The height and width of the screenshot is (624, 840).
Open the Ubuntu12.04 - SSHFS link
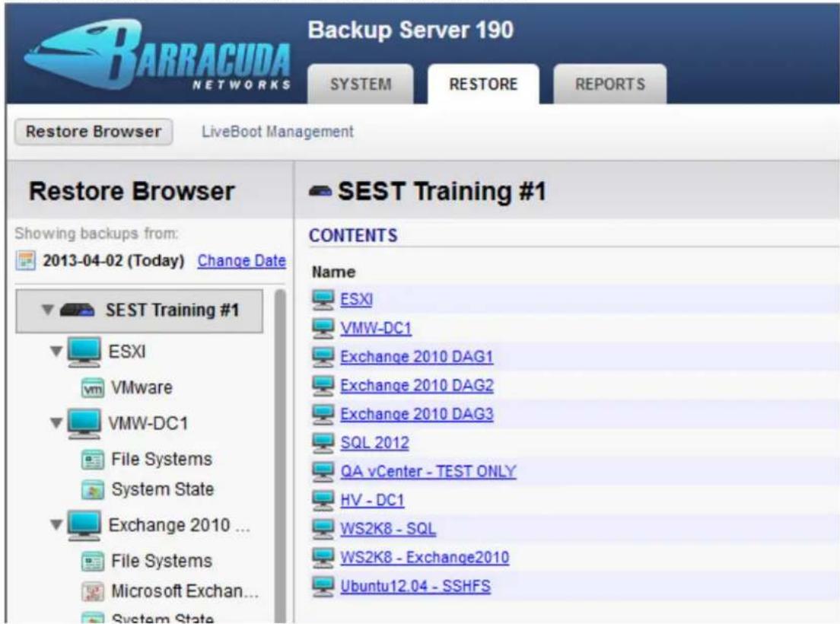pos(415,586)
